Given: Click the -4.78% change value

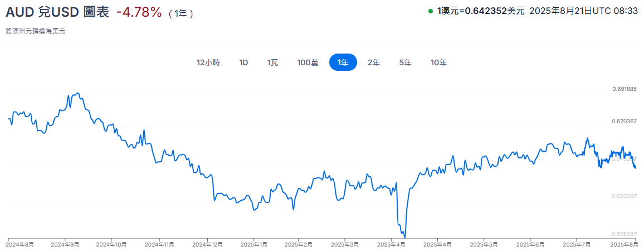Looking at the screenshot, I should pos(139,13).
